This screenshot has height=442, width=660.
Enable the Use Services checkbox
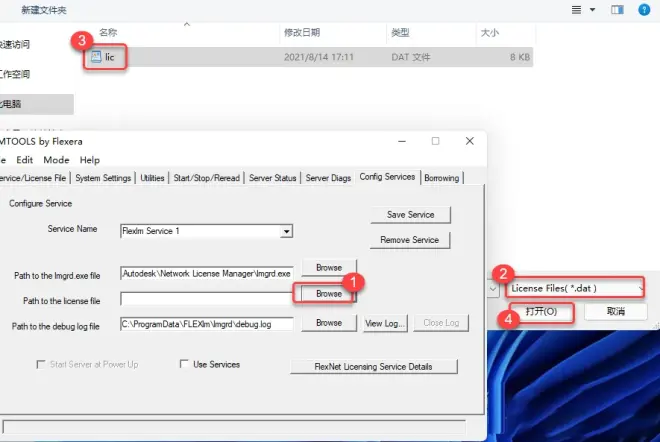click(184, 364)
